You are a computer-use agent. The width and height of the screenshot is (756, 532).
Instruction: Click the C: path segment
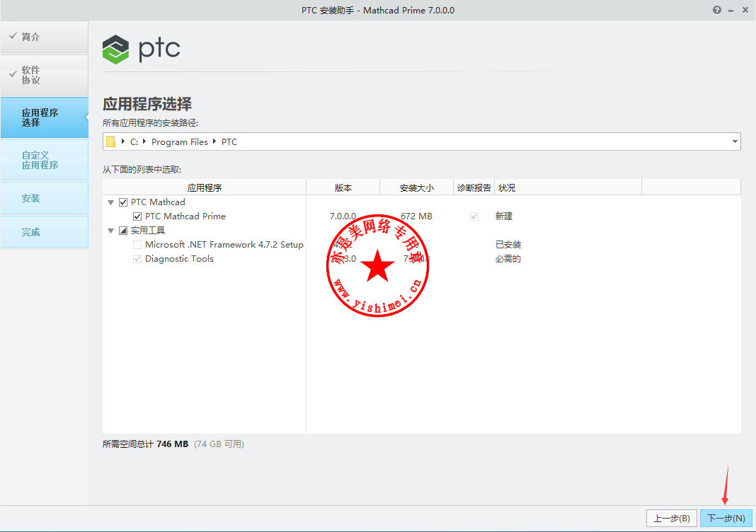(134, 141)
